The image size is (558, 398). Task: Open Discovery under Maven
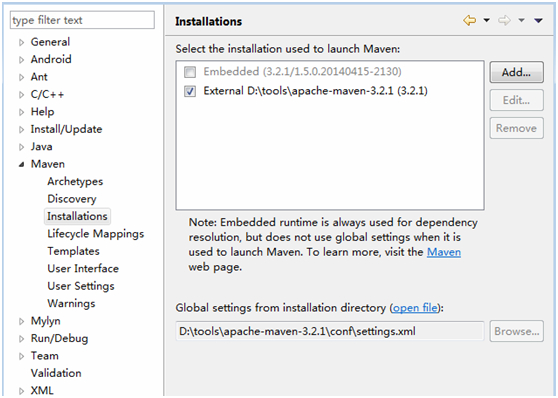[x=72, y=199]
